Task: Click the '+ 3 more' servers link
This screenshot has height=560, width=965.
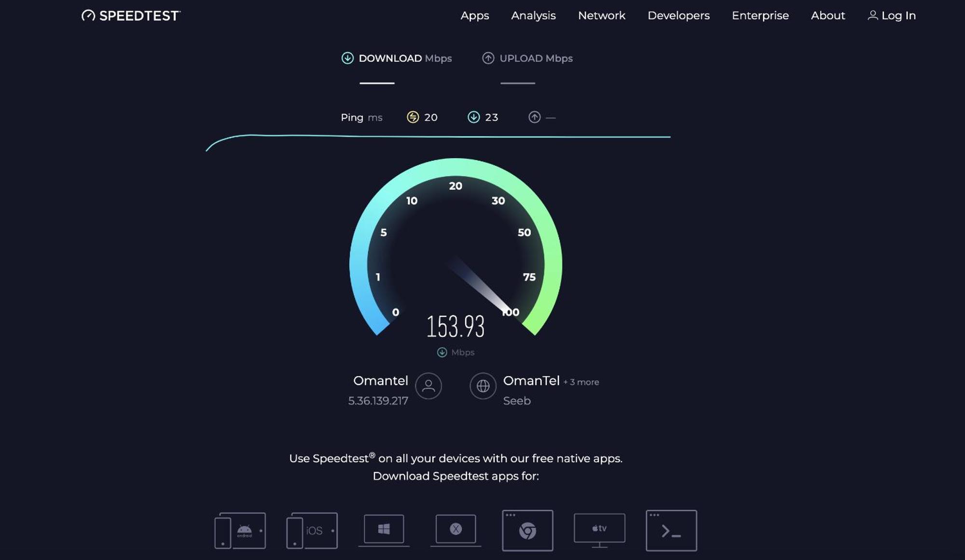Action: pos(581,382)
